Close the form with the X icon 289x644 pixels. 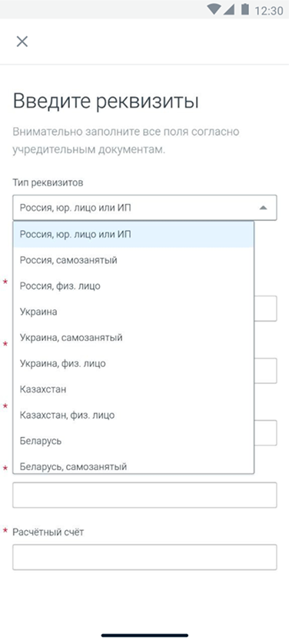pyautogui.click(x=22, y=42)
